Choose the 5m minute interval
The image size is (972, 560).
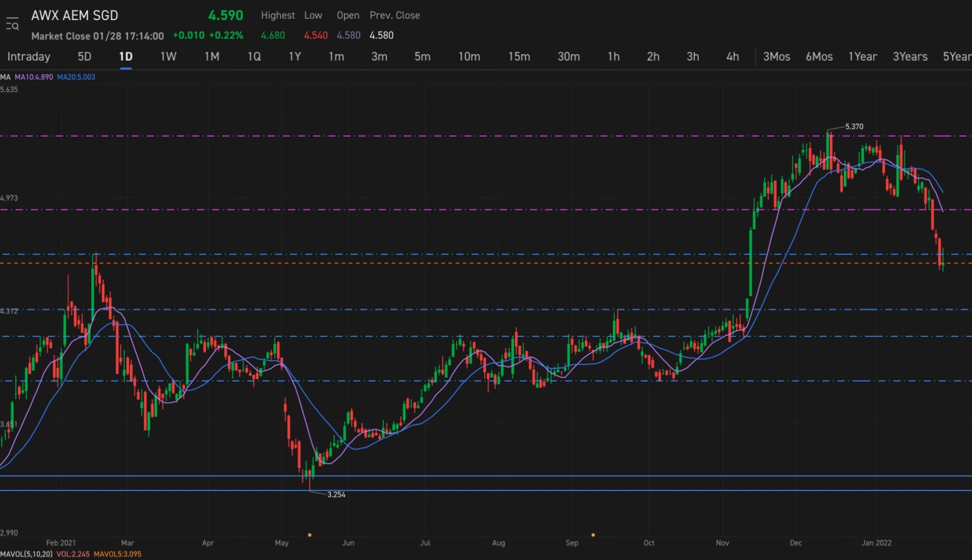(x=422, y=56)
